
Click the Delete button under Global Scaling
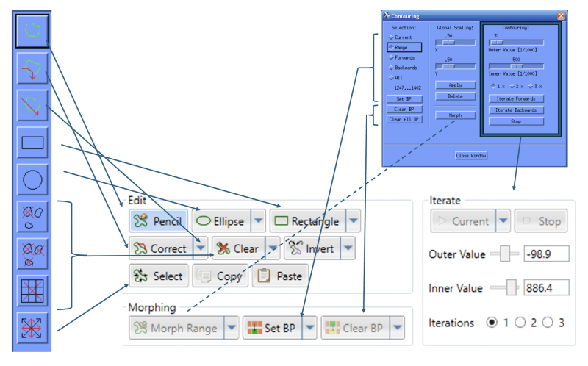point(455,96)
